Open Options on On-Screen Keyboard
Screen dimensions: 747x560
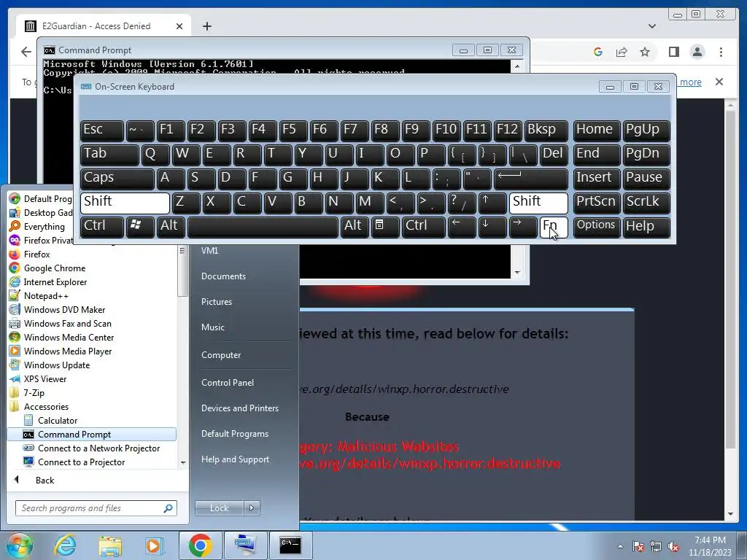click(x=596, y=227)
